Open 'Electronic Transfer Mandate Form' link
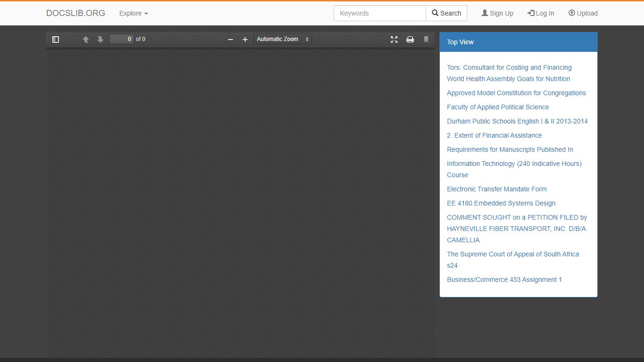Screen dimensions: 644x362 coord(497,189)
